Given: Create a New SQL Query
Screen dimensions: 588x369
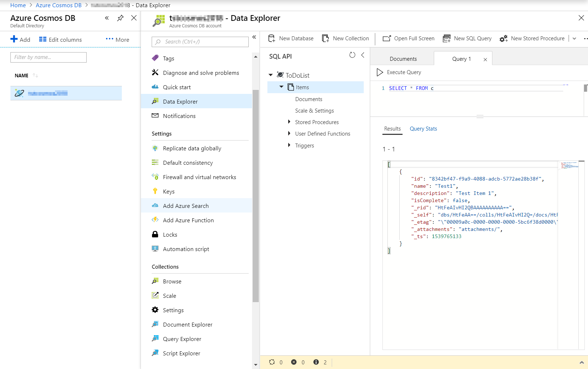Looking at the screenshot, I should coord(467,38).
